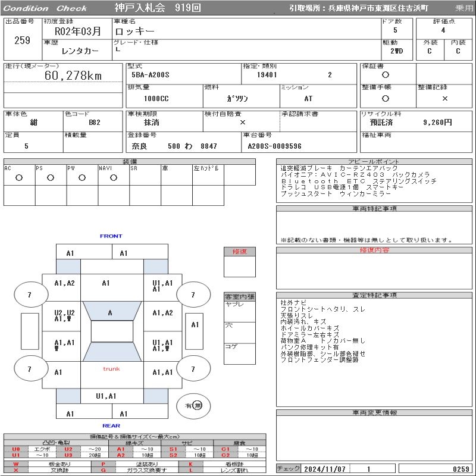This screenshot has height=476, width=476.
Task: Select the P 塗装あり legend entry
Action: 135,464
